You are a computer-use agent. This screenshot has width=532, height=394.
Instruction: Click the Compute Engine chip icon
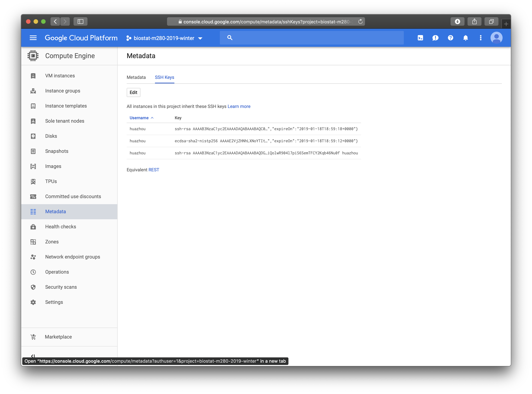coord(33,56)
